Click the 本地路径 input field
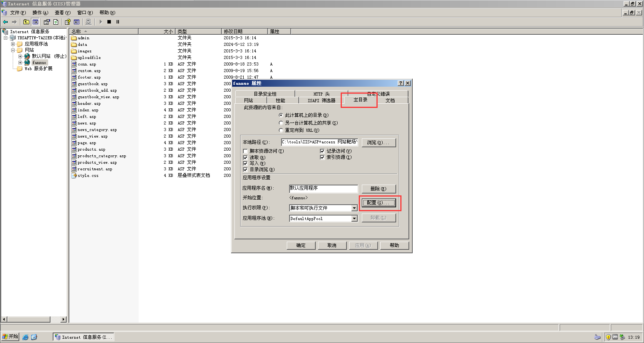Viewport: 644px width, 343px height. (x=319, y=142)
